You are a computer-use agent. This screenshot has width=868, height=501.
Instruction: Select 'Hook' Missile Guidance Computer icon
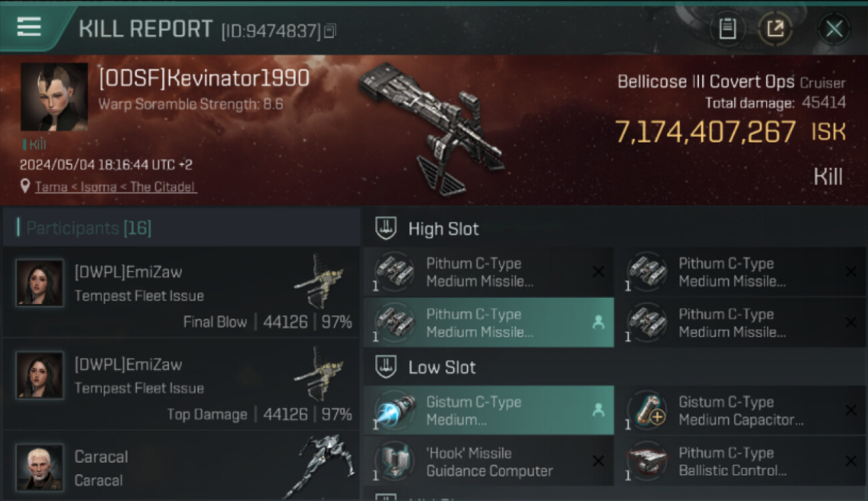tap(395, 461)
